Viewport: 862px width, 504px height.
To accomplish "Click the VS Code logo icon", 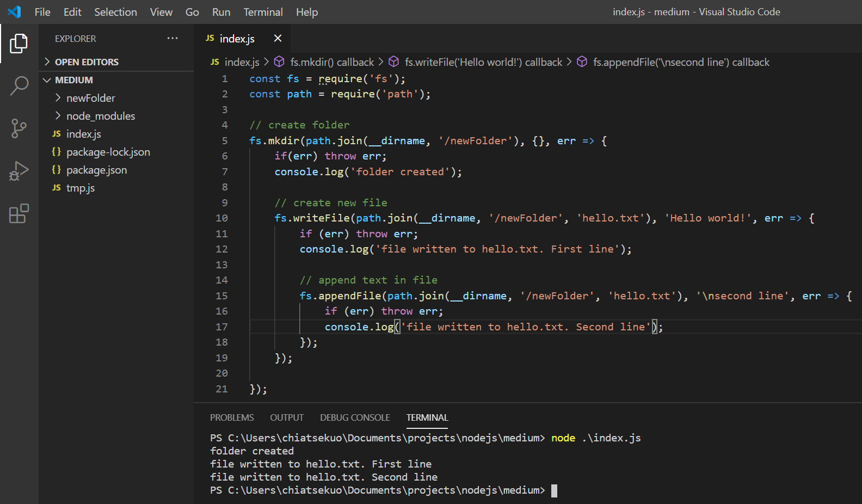I will 14,11.
